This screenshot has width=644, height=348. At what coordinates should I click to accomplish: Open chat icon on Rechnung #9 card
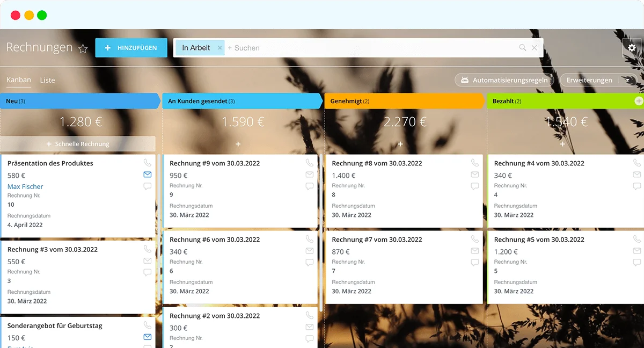click(310, 186)
